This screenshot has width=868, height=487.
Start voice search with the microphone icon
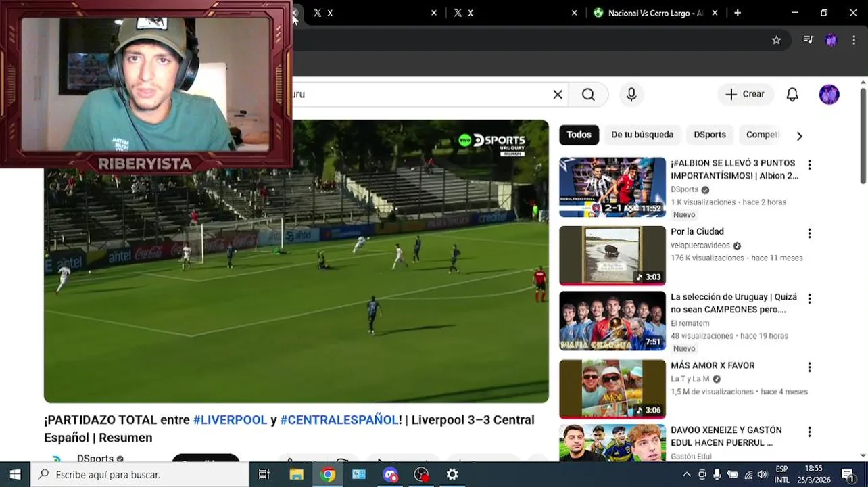coord(631,95)
